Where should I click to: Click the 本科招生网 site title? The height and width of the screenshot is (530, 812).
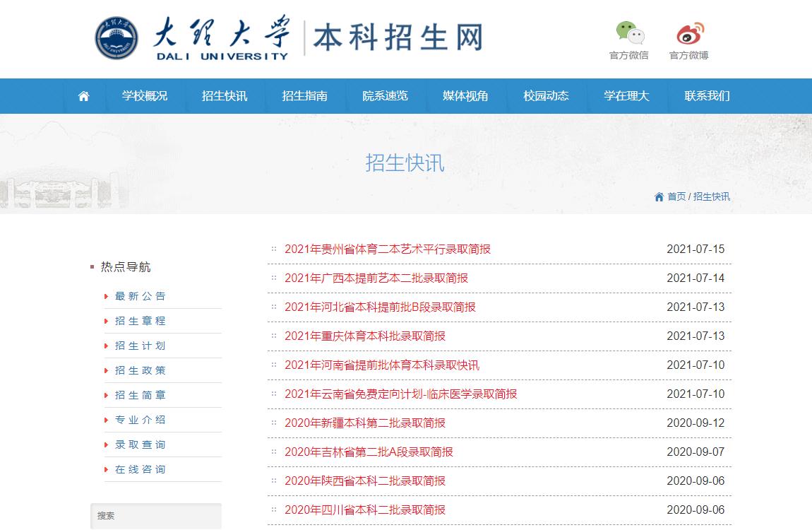(x=398, y=37)
